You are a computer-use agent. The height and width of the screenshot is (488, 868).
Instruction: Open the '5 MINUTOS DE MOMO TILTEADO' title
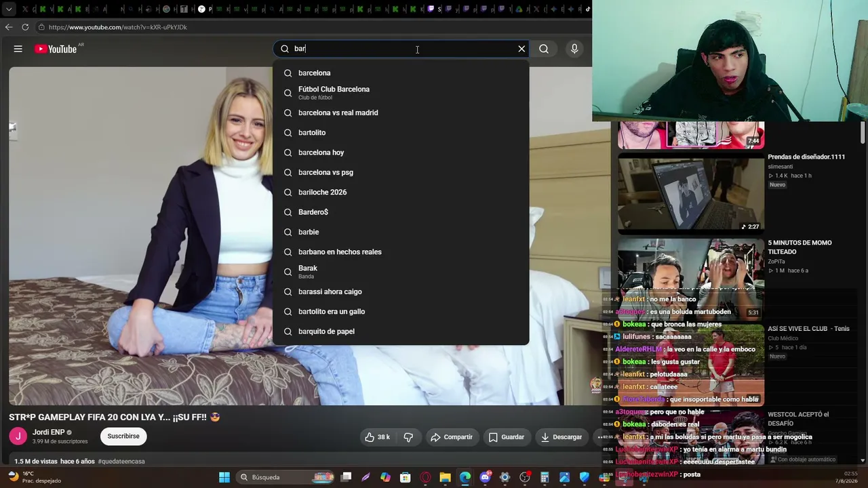tap(800, 247)
